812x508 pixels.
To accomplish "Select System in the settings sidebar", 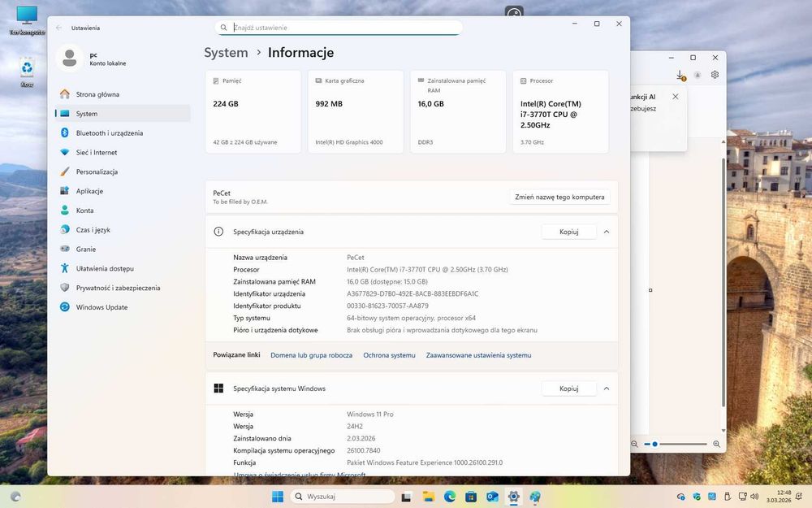I will click(x=123, y=114).
